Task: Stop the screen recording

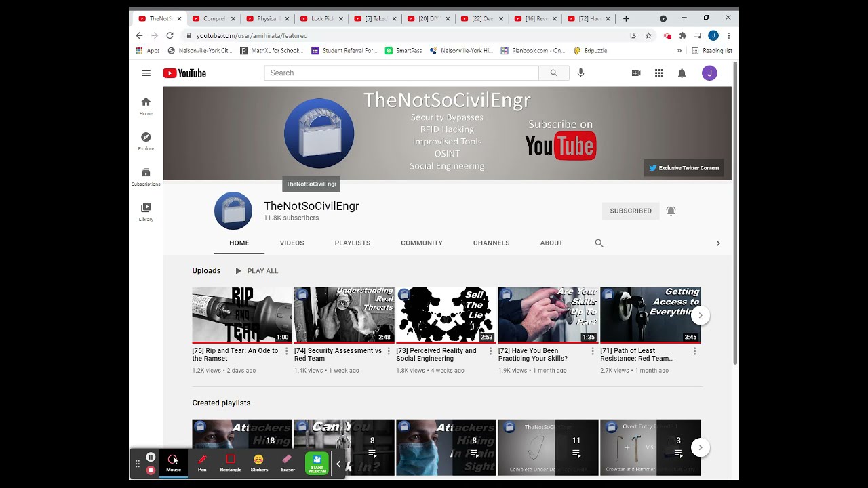Action: (151, 470)
